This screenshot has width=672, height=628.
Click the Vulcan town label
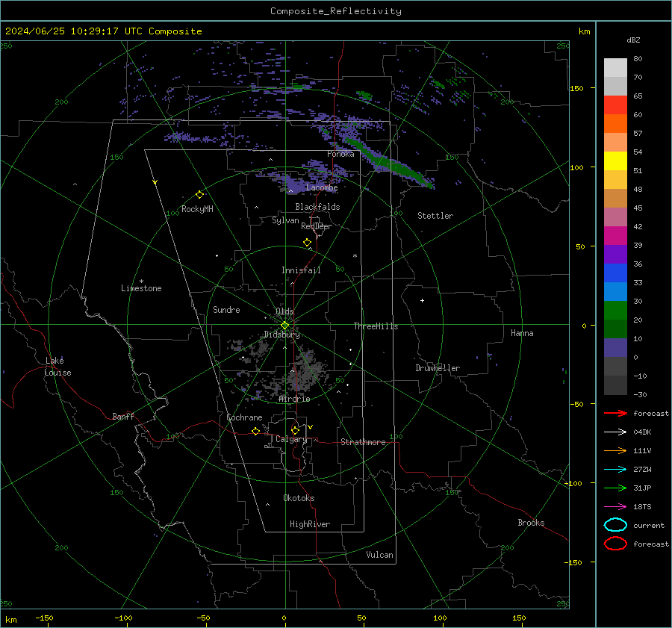pyautogui.click(x=379, y=555)
